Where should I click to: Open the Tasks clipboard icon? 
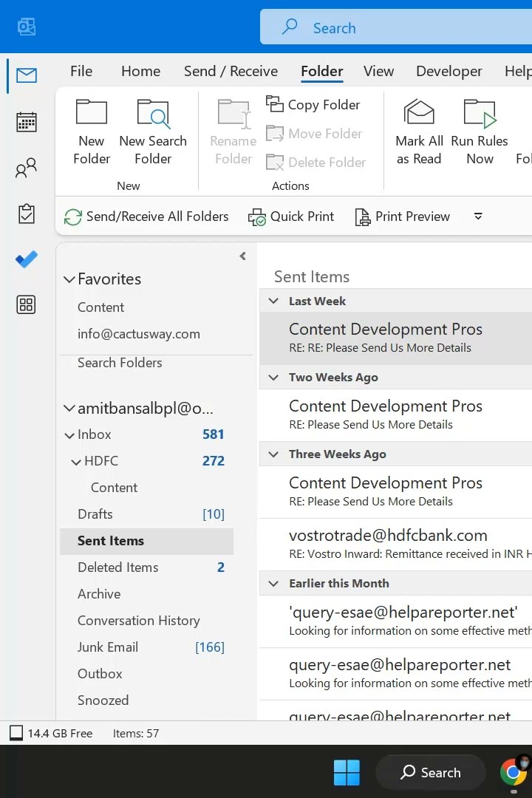click(27, 214)
